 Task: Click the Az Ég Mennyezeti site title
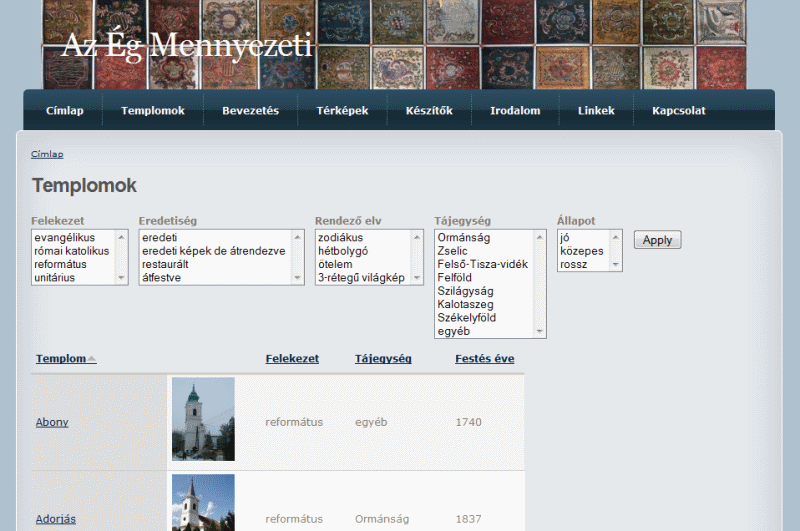(x=186, y=45)
